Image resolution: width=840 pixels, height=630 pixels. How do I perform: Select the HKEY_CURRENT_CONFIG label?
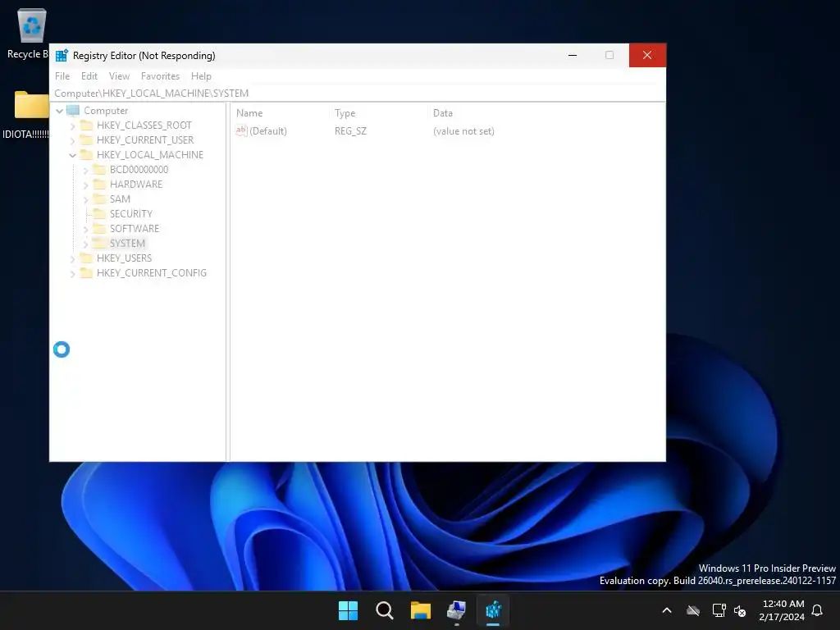(x=152, y=272)
